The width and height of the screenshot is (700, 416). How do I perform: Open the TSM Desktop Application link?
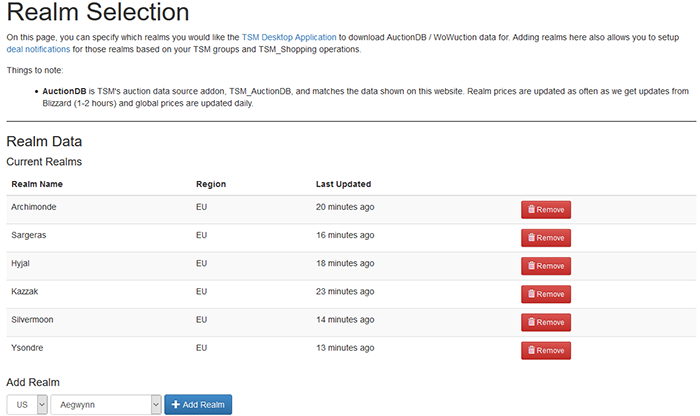tap(289, 37)
